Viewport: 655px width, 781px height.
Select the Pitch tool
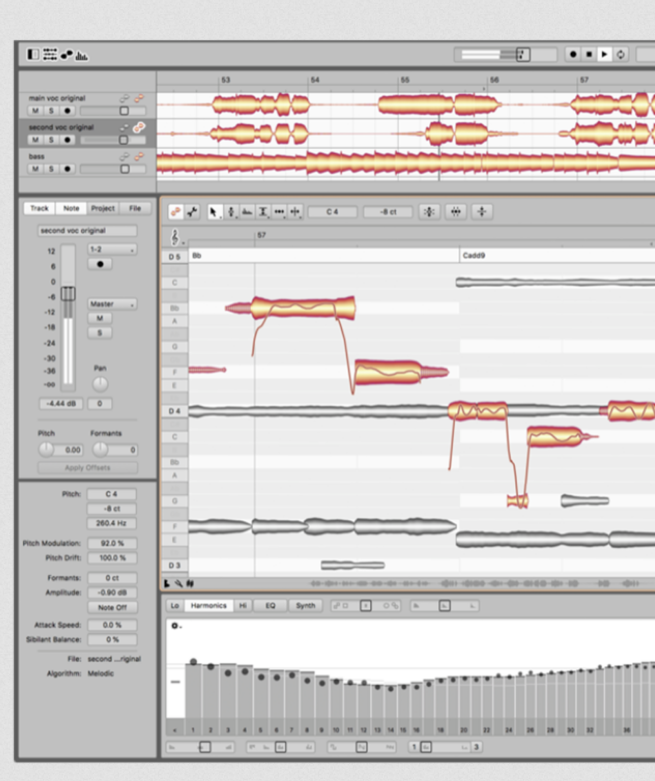pyautogui.click(x=231, y=212)
